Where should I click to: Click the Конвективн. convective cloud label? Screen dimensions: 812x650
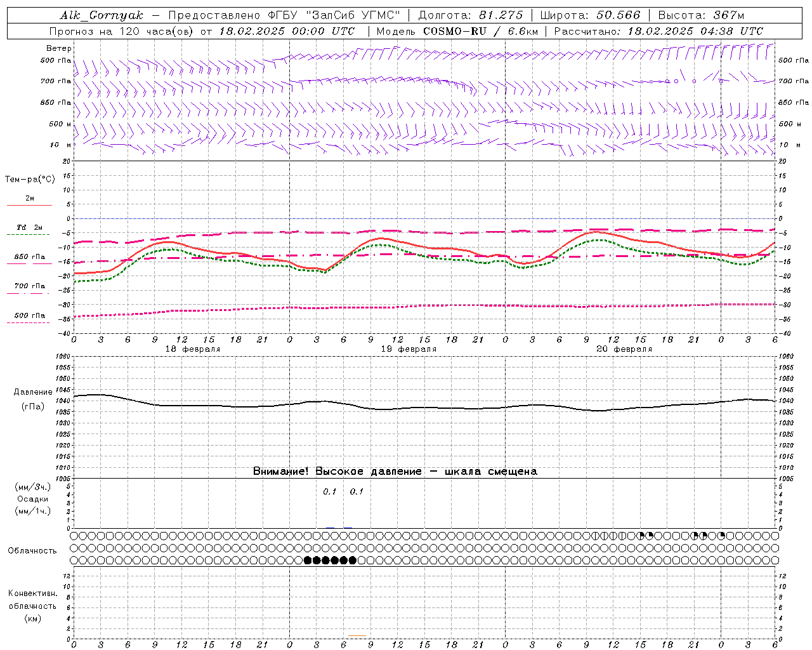pyautogui.click(x=32, y=594)
